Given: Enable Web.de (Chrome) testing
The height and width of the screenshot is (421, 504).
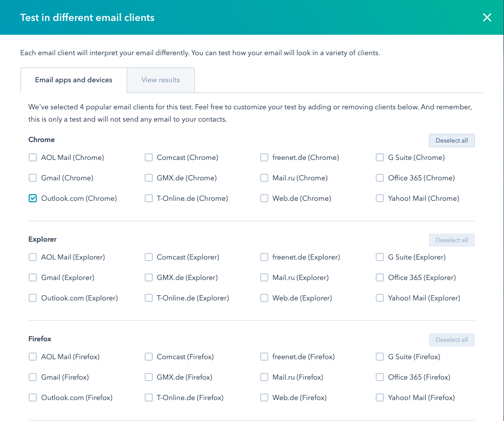Looking at the screenshot, I should [x=264, y=198].
